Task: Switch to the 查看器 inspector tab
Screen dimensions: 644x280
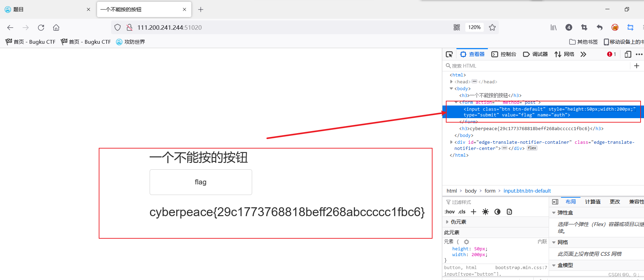Action: (472, 54)
